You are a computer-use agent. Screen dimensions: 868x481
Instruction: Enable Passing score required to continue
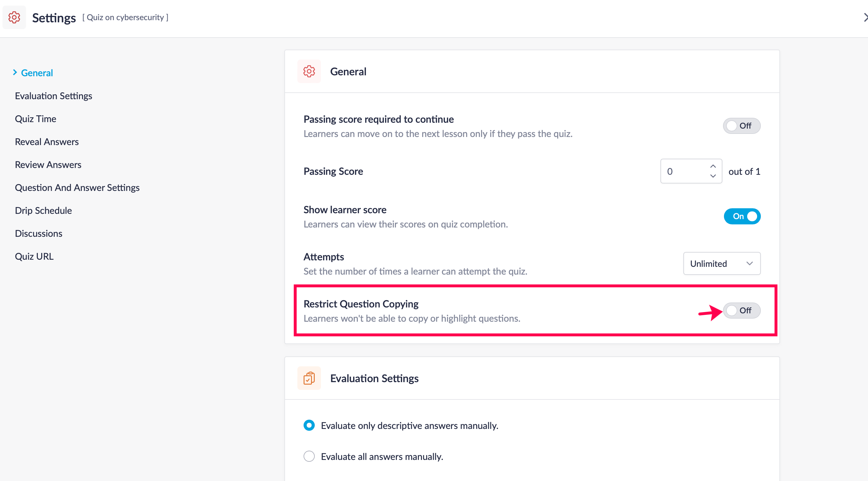click(741, 126)
